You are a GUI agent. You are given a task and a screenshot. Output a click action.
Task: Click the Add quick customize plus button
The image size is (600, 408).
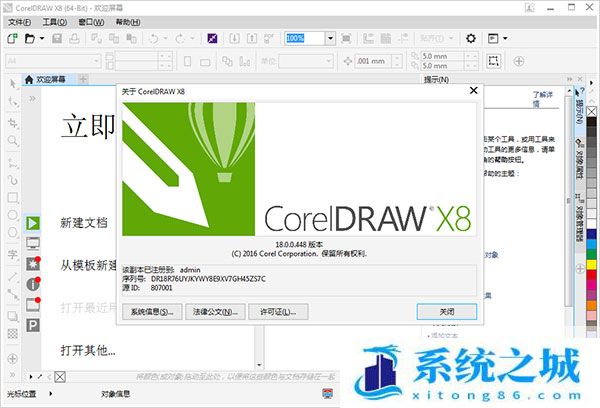519,61
